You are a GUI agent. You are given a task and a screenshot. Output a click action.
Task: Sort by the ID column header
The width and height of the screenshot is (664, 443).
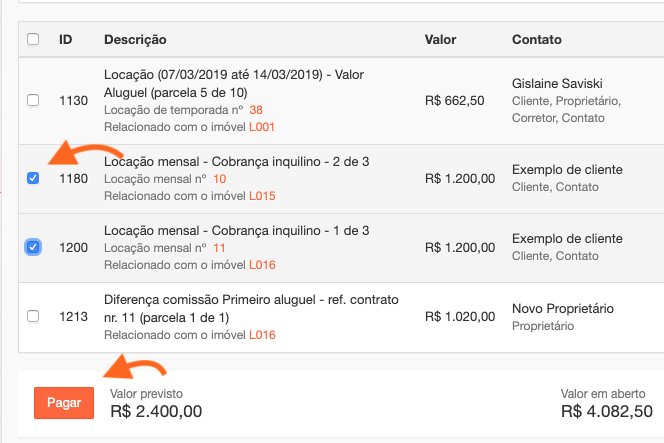66,40
